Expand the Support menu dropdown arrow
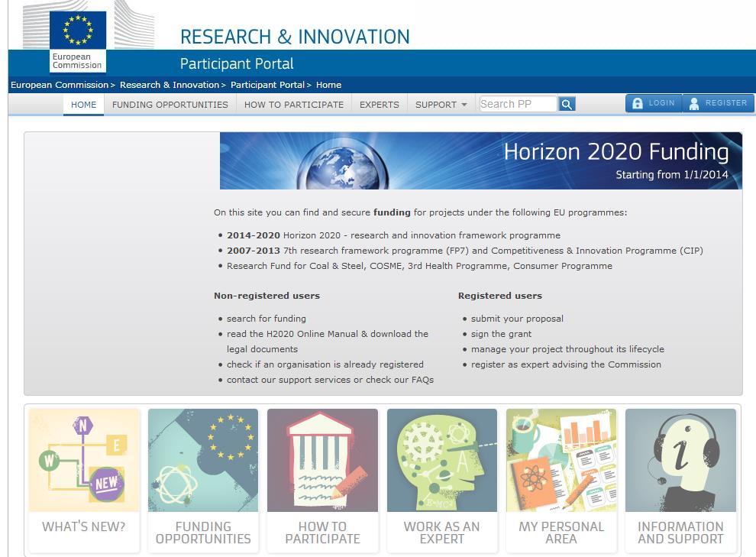This screenshot has height=557, width=756. 464,105
